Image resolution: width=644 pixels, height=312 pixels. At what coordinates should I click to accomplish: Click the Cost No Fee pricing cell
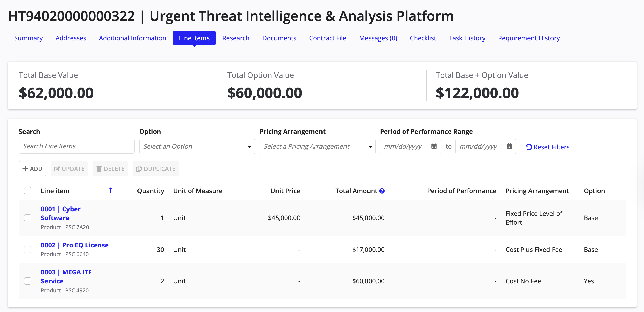(x=523, y=281)
